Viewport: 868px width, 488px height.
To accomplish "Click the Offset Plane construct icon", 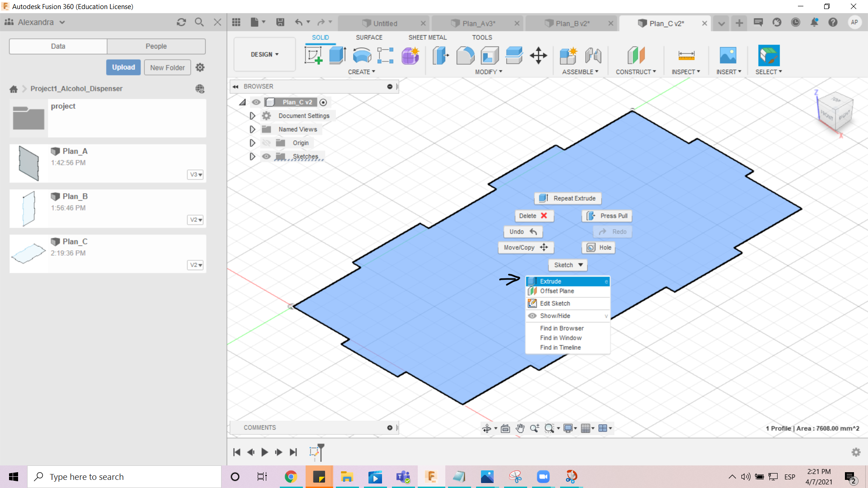I will [x=636, y=56].
